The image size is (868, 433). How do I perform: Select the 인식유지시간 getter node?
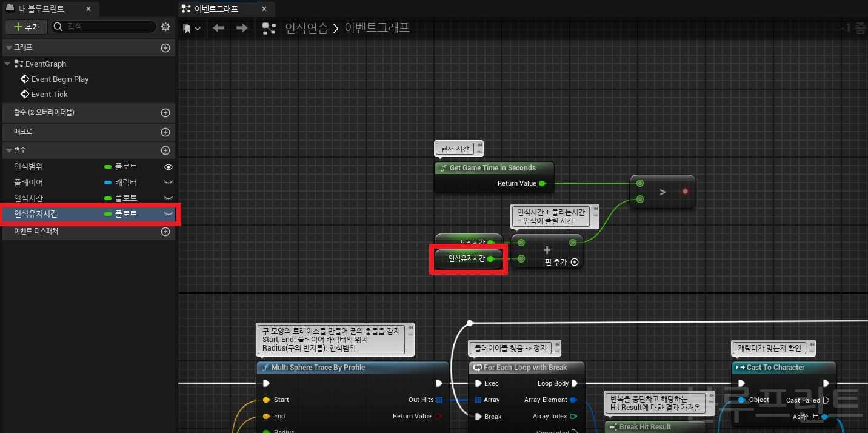469,259
